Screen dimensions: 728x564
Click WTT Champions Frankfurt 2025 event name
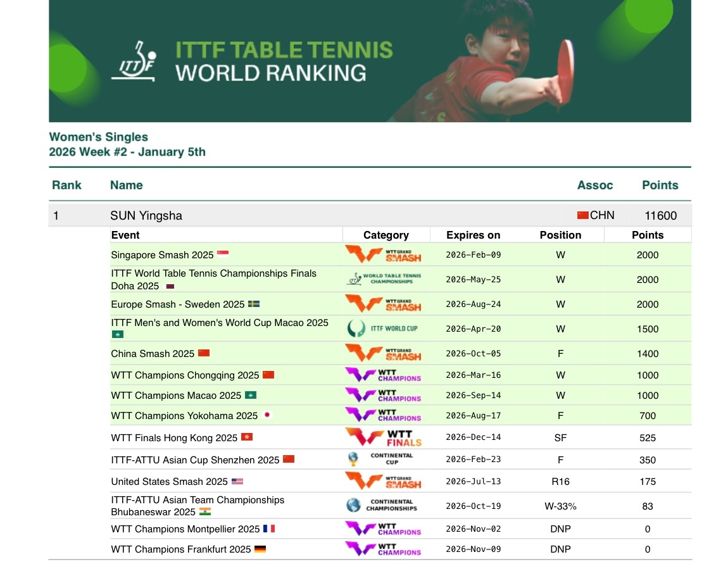pos(181,549)
